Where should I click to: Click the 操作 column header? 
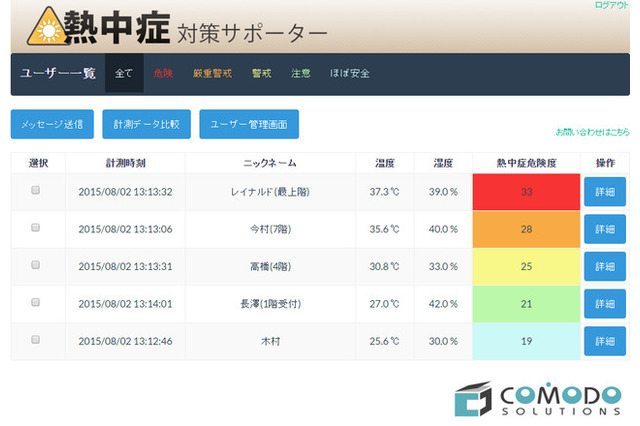pos(605,163)
